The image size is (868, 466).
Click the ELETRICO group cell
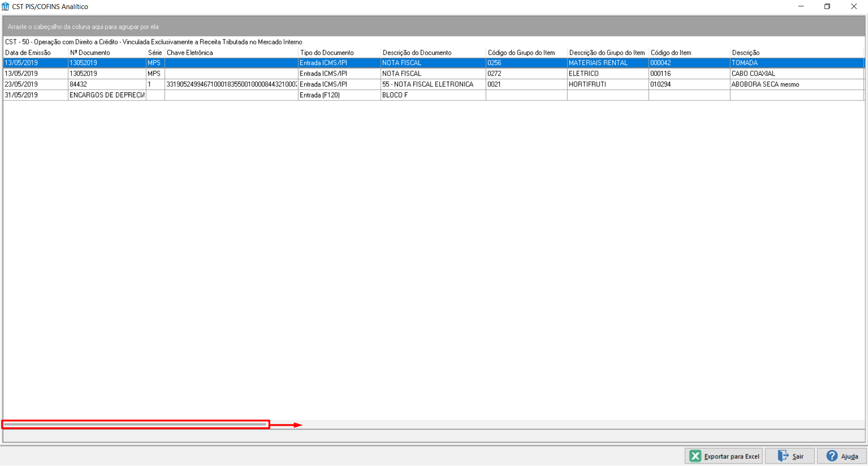point(608,73)
